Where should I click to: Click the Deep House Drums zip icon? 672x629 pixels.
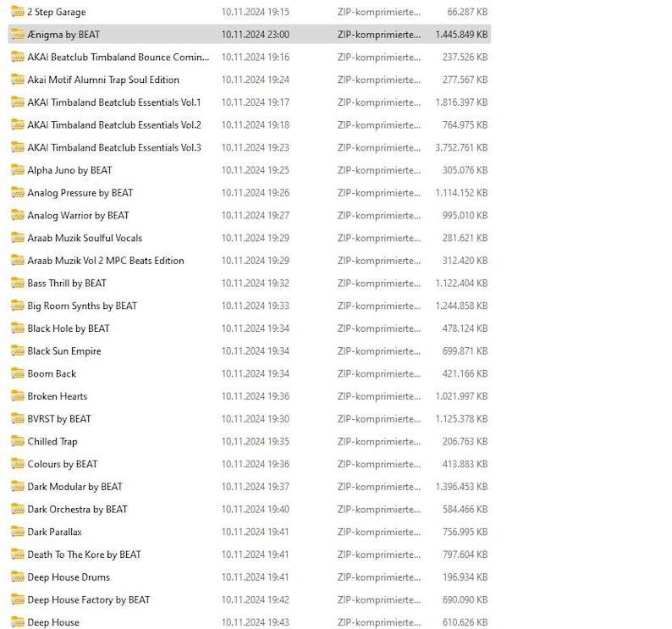pyautogui.click(x=18, y=577)
